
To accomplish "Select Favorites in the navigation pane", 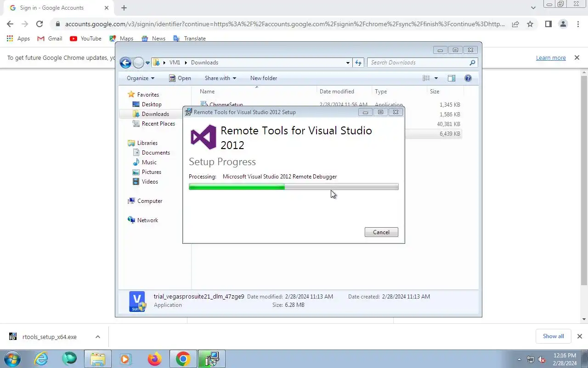I will (148, 95).
